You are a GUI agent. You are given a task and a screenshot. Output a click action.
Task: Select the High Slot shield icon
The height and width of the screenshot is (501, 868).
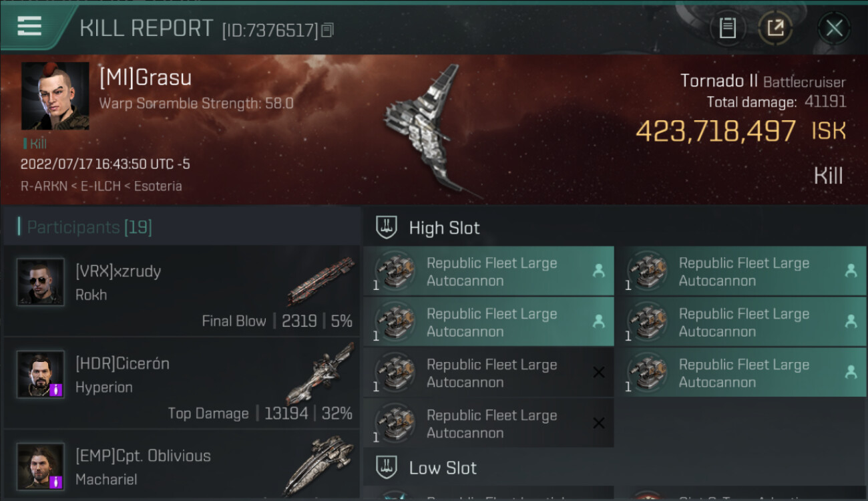(x=387, y=228)
